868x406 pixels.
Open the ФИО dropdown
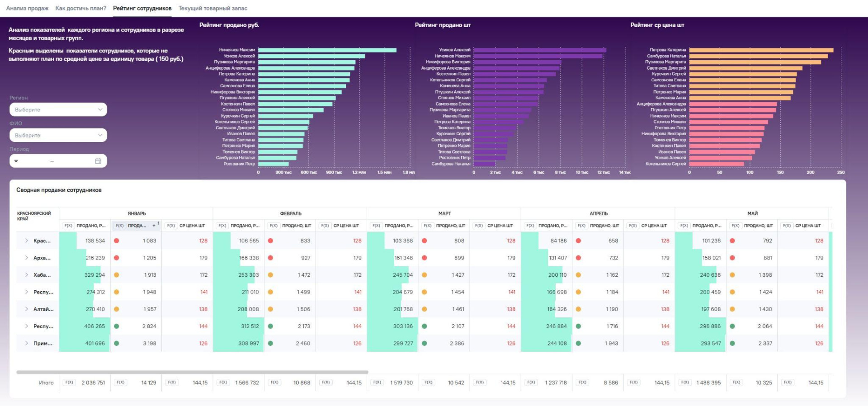(x=58, y=135)
